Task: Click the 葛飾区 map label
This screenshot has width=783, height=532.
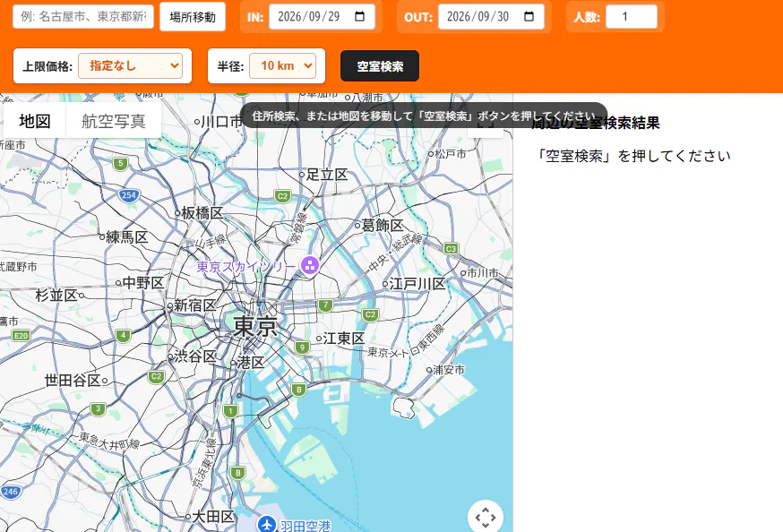Action: coord(383,225)
